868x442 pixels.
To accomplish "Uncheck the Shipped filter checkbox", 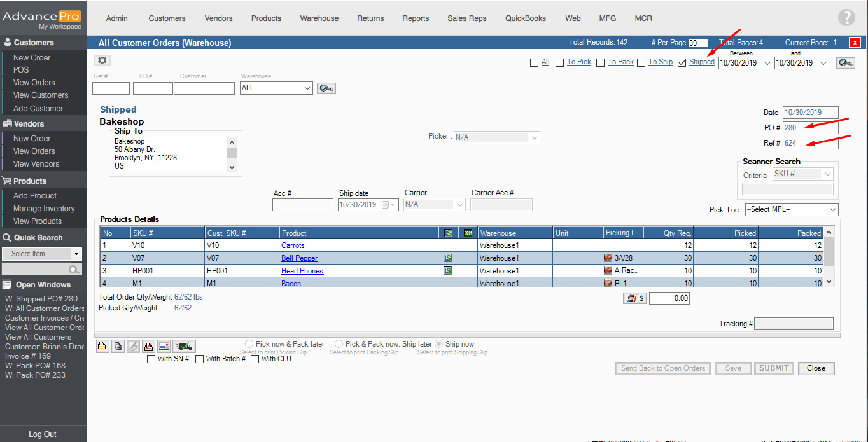I will click(x=682, y=62).
